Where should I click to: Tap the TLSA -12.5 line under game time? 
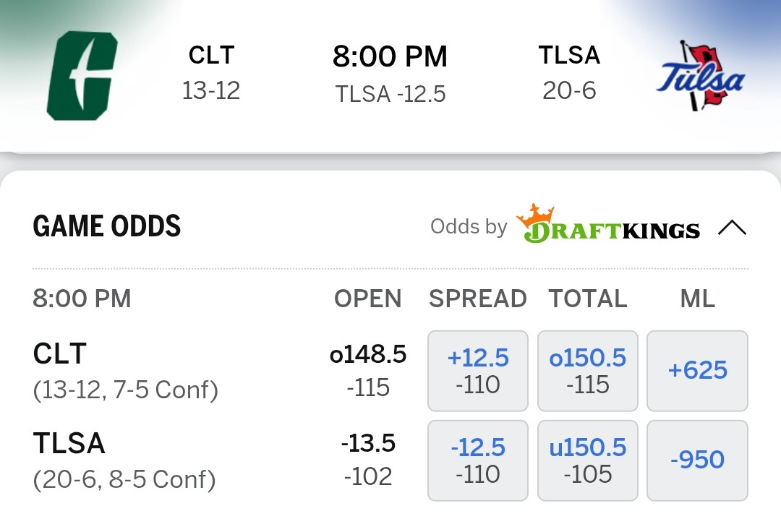pos(390,94)
